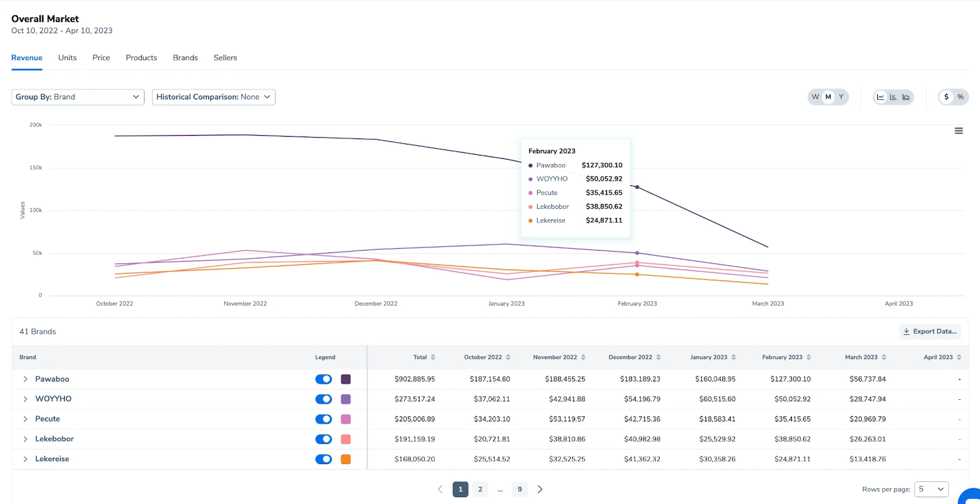Open the Group By Brand dropdown
980x504 pixels.
tap(78, 97)
